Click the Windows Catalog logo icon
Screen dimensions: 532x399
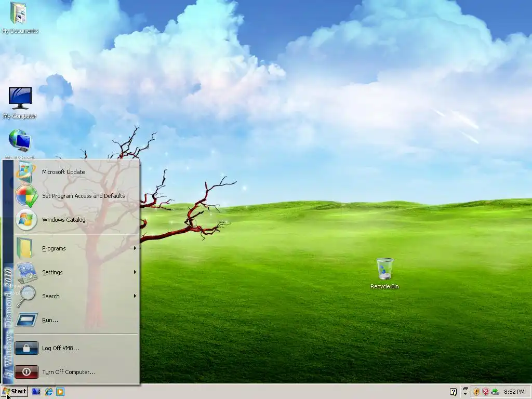[x=26, y=220]
